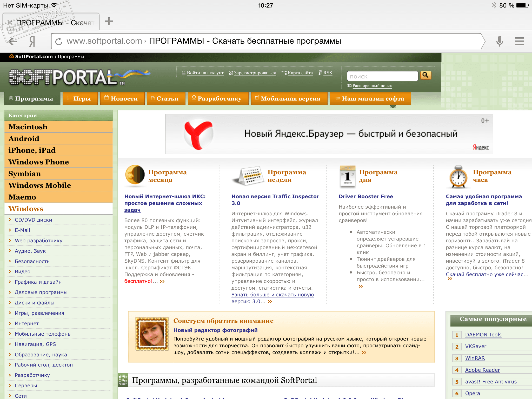Open the Игры navigation tab

(x=80, y=99)
